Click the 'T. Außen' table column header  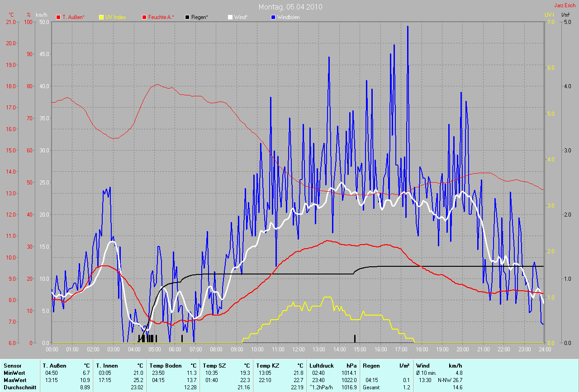click(x=55, y=365)
